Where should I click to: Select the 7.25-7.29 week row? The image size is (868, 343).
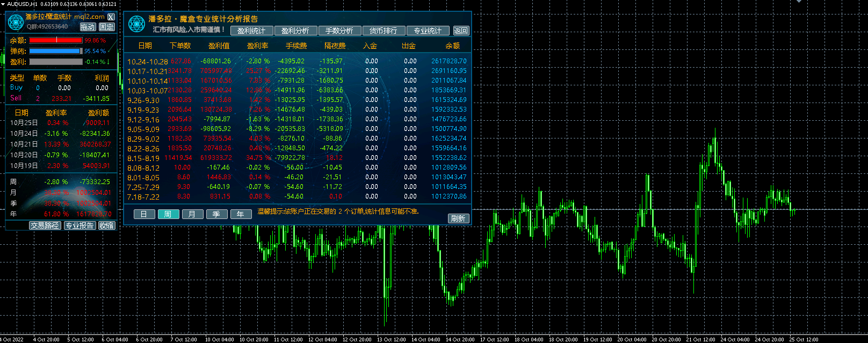point(297,187)
